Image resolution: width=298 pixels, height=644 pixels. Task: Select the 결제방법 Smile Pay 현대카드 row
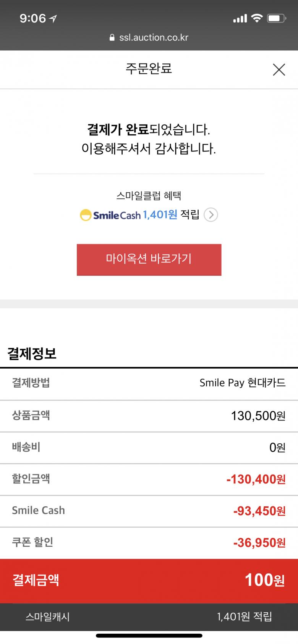(149, 383)
